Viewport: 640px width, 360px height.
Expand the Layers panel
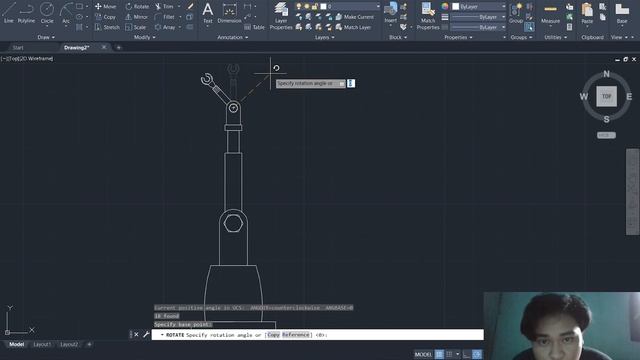324,37
